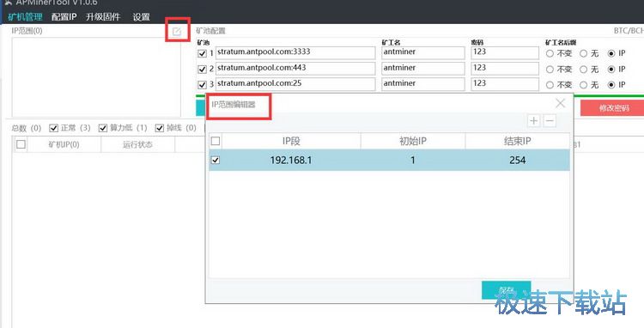Click the IP范围(0) list box

[96, 77]
